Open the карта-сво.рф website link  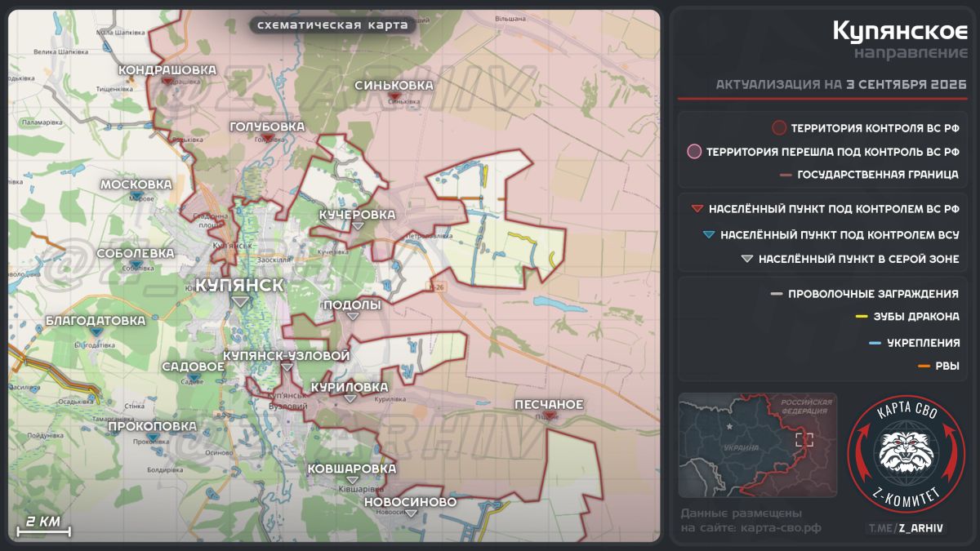coord(782,528)
